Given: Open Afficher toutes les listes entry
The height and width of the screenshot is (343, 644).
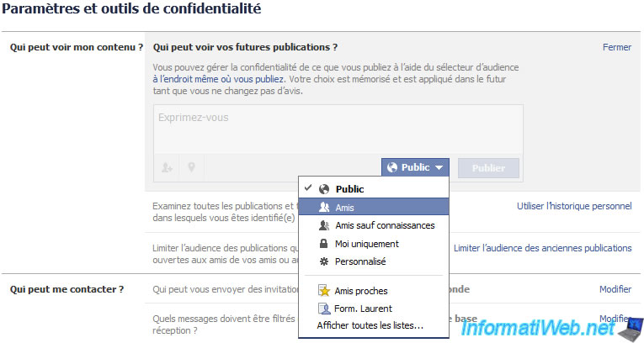Looking at the screenshot, I should (x=370, y=325).
